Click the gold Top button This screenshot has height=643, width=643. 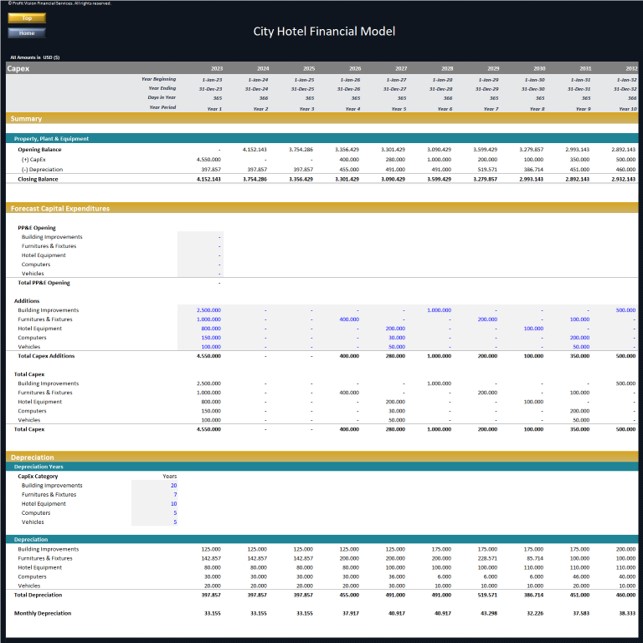(x=27, y=18)
